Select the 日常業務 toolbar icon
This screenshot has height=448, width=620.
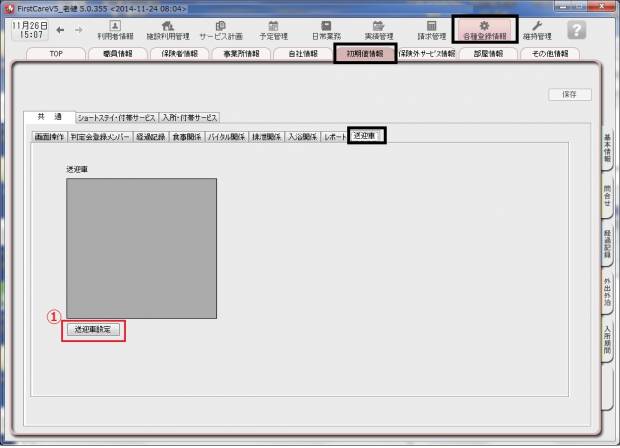(x=326, y=29)
